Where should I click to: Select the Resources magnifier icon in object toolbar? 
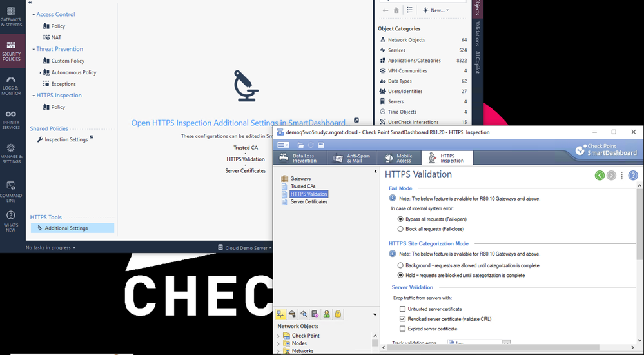pos(304,314)
